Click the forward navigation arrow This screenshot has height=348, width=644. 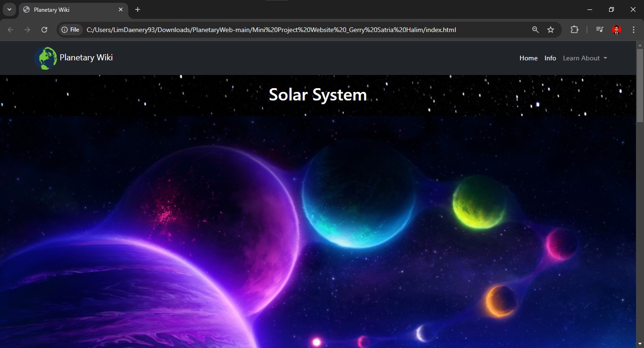(x=27, y=29)
